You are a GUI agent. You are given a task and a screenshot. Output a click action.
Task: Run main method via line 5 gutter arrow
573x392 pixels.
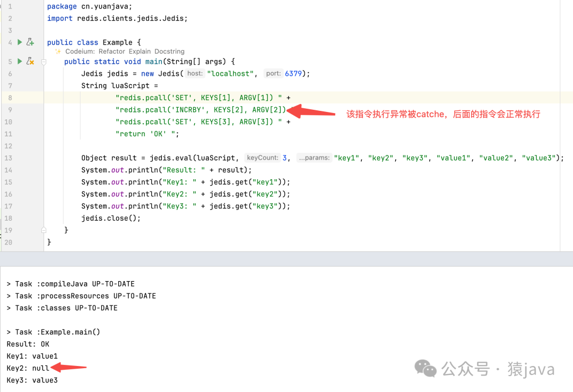[x=20, y=62]
